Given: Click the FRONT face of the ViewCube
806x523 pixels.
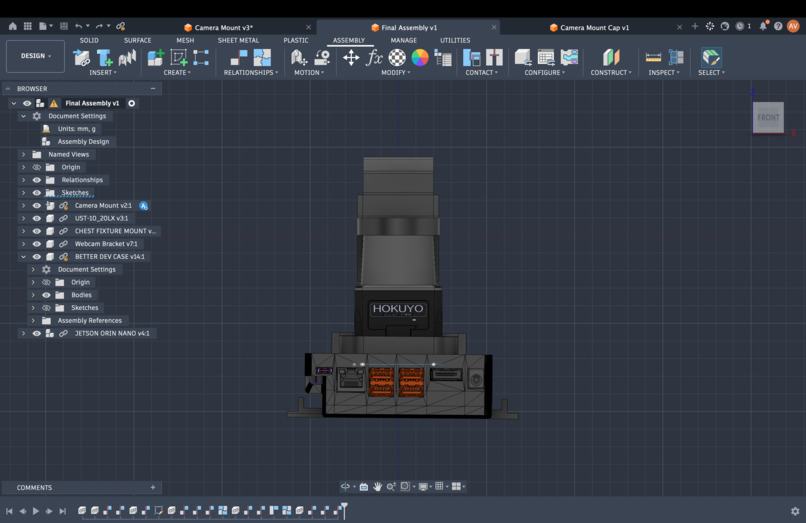Looking at the screenshot, I should pyautogui.click(x=768, y=117).
